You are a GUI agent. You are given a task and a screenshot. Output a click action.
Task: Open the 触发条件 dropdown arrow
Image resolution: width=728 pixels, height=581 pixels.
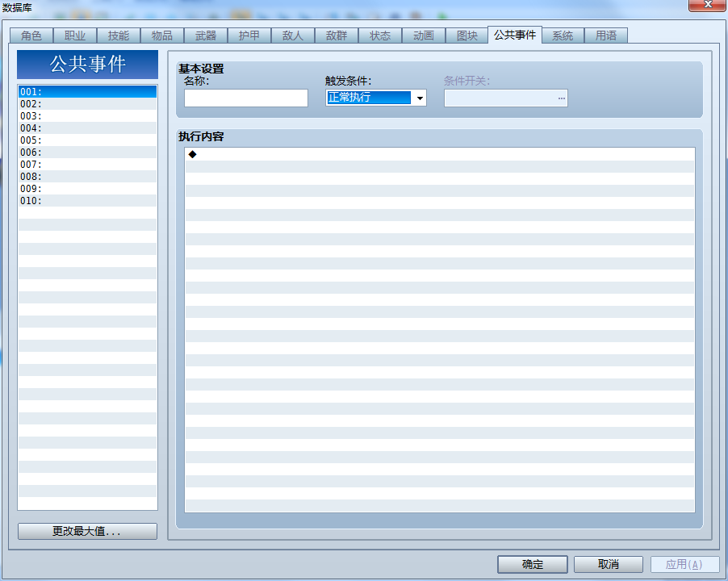419,98
